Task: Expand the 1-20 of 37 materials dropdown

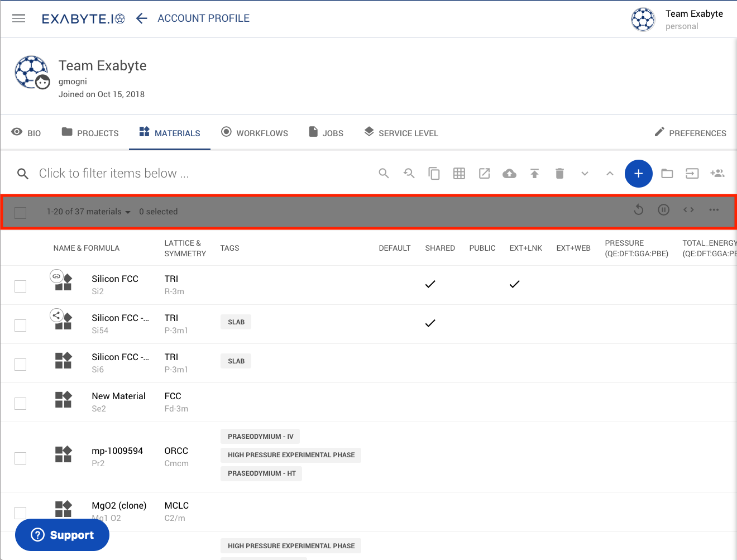Action: tap(88, 212)
